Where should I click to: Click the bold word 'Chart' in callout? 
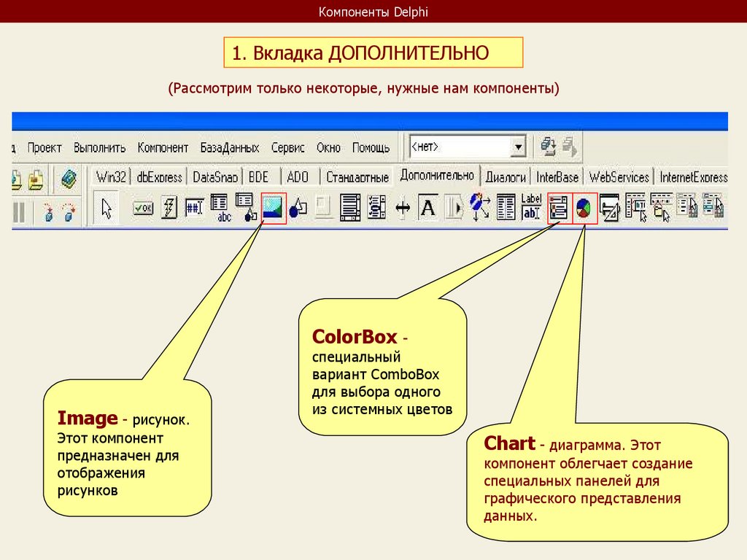click(509, 443)
